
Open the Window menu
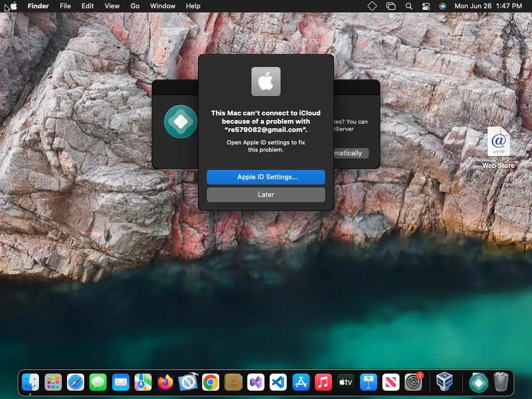(x=163, y=6)
